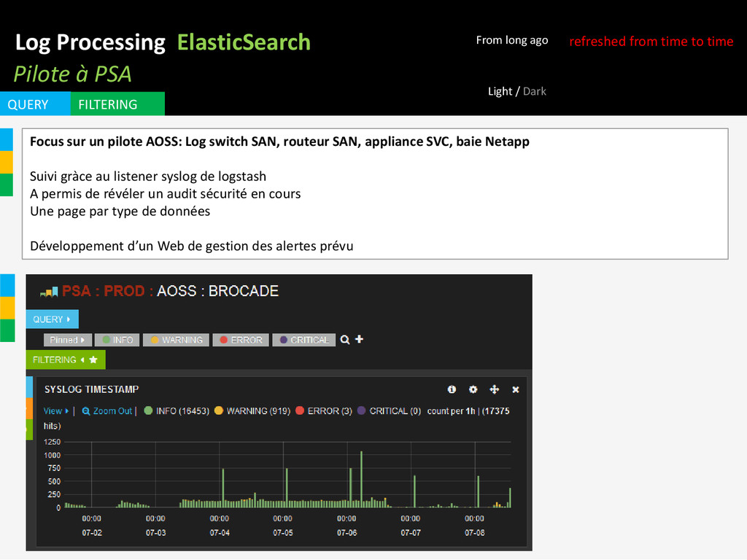Click 'Suivi gràce au listener syslog' line
The image size is (747, 560).
[148, 176]
